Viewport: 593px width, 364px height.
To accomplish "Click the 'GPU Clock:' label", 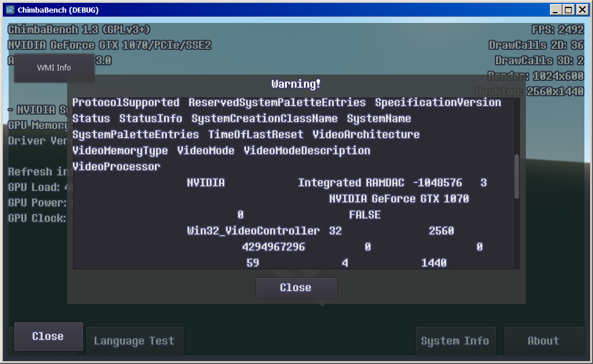I will (37, 218).
